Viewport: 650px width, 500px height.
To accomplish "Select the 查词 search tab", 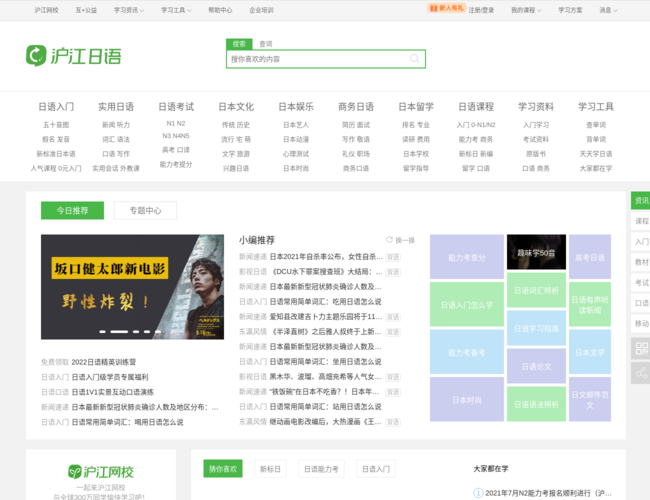I will [x=265, y=44].
